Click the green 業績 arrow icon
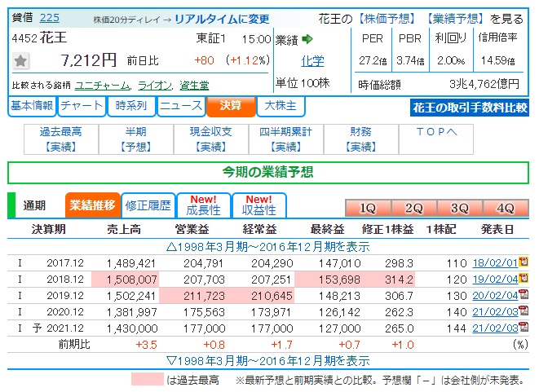This screenshot has height=392, width=539. (307, 39)
